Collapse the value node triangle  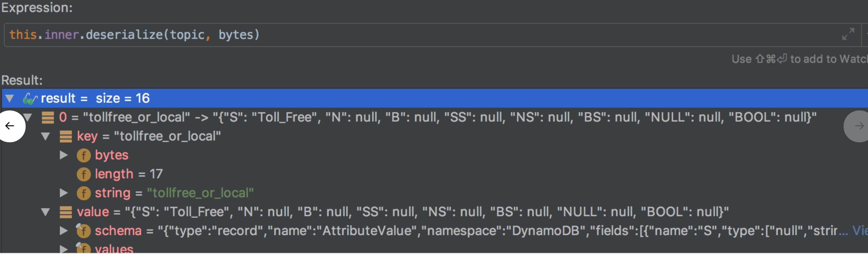pos(46,212)
